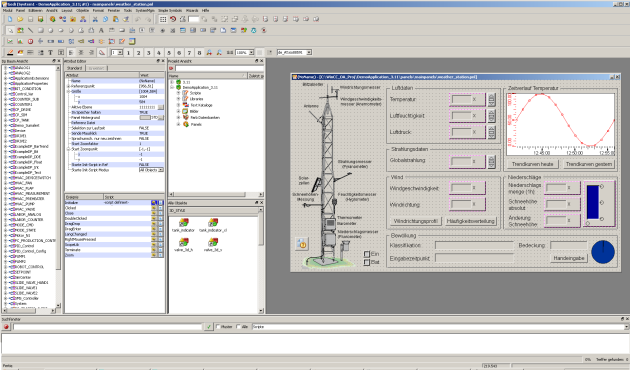This screenshot has width=630, height=370.
Task: Click the blue precipitation bar slider
Action: [x=593, y=202]
